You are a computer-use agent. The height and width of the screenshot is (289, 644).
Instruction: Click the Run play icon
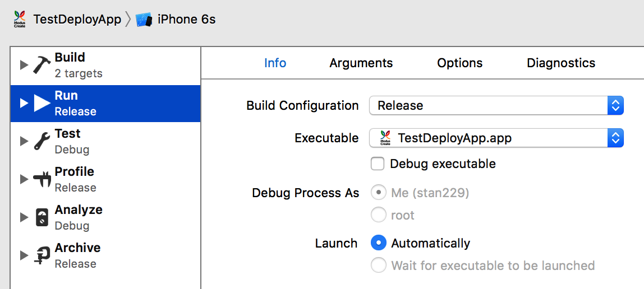tap(42, 103)
